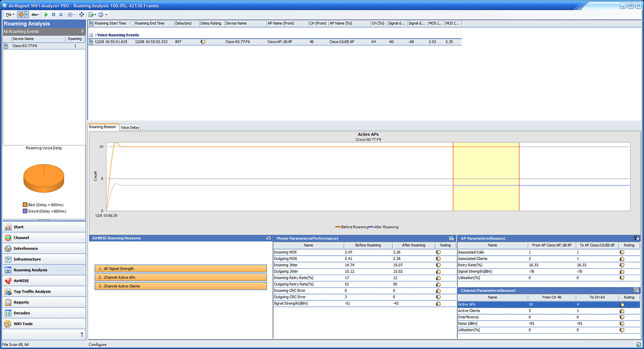
Task: Click the yellow highlighted roaming region on chart
Action: coord(486,176)
